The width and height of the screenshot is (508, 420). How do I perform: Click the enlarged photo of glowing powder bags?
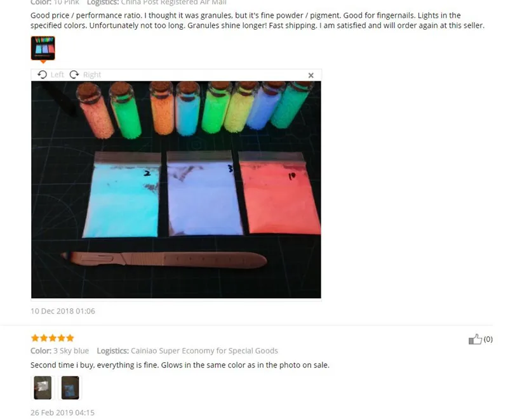[x=177, y=190]
